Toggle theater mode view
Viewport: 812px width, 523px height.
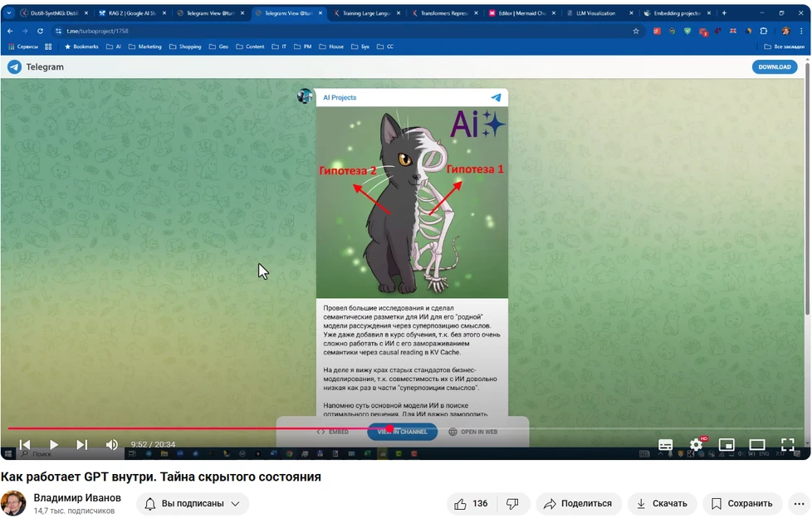point(757,445)
